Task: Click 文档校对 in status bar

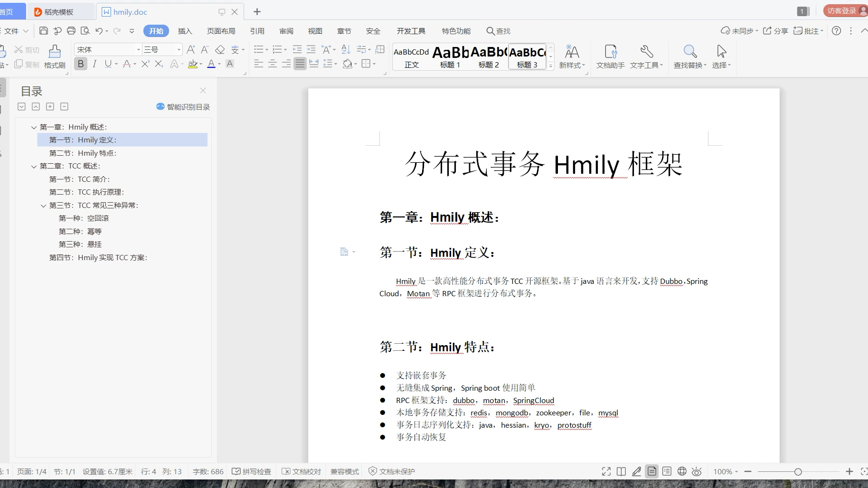Action: 302,471
